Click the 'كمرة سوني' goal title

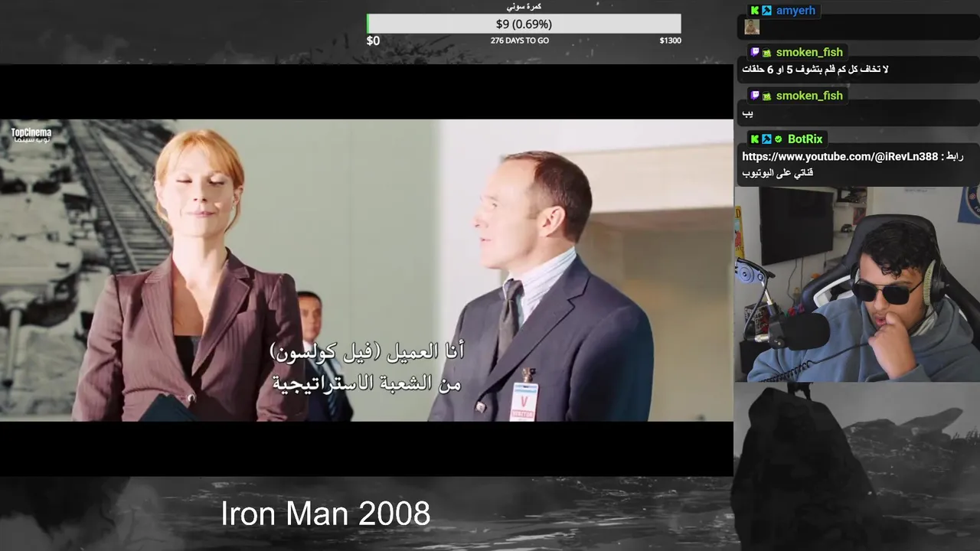524,7
